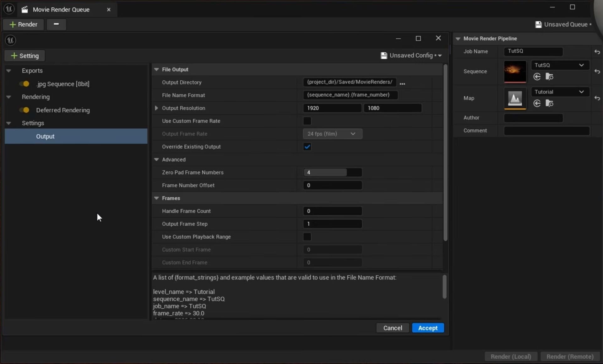Open the Unsaved Config dropdown menu
The image size is (603, 364).
[x=440, y=56]
